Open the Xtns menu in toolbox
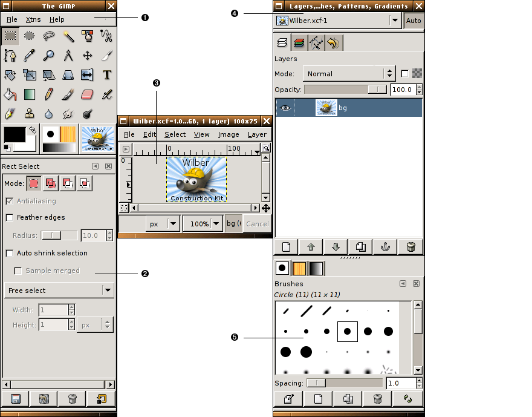532x417 pixels. tap(33, 19)
